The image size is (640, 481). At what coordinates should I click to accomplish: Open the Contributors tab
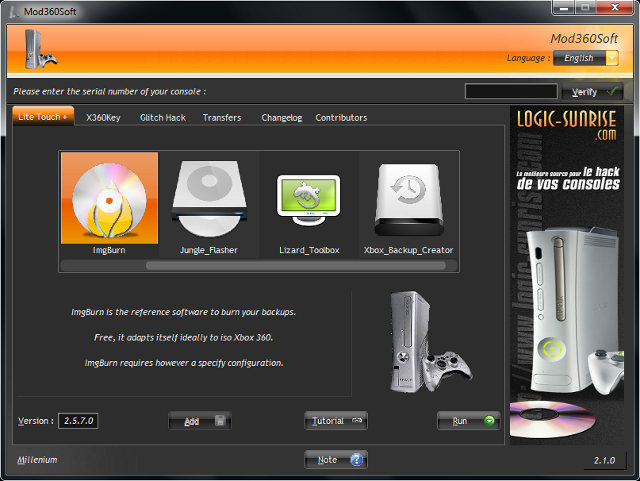[x=341, y=118]
